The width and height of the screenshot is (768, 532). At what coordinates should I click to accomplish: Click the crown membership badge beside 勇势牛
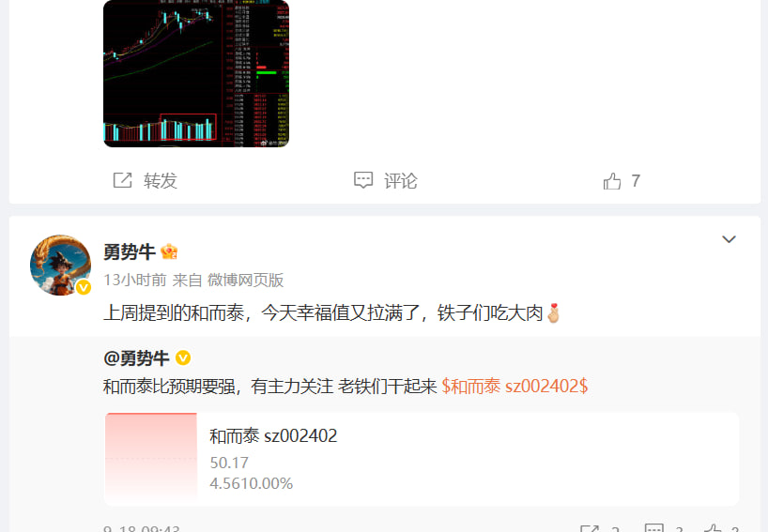169,251
